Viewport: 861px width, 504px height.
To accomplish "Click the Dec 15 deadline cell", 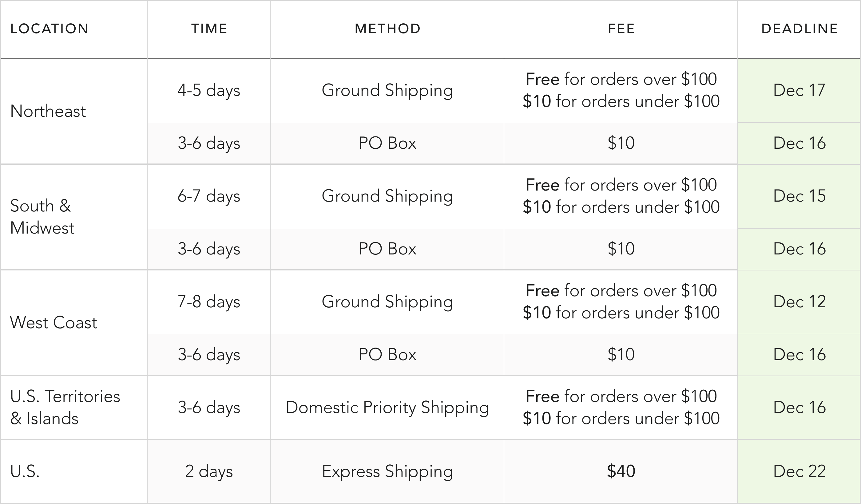I will coord(799,196).
